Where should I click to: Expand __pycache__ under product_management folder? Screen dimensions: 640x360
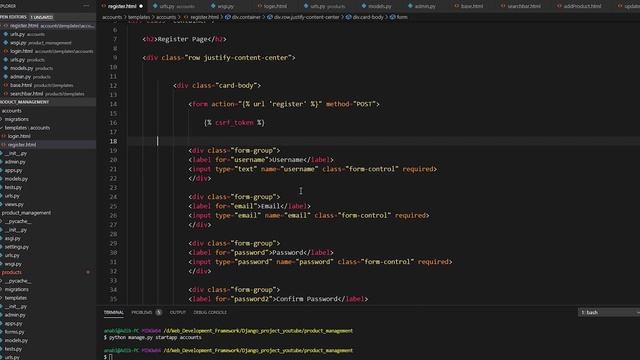click(x=48, y=221)
